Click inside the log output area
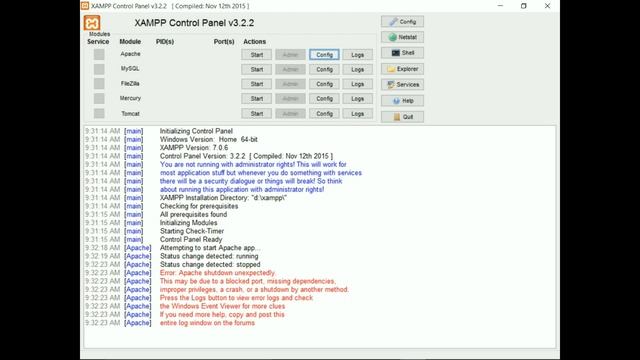This screenshot has width=640, height=360. 320,237
